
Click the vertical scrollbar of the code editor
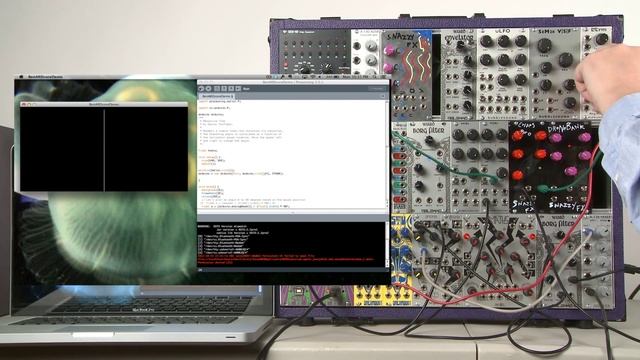[x=388, y=155]
